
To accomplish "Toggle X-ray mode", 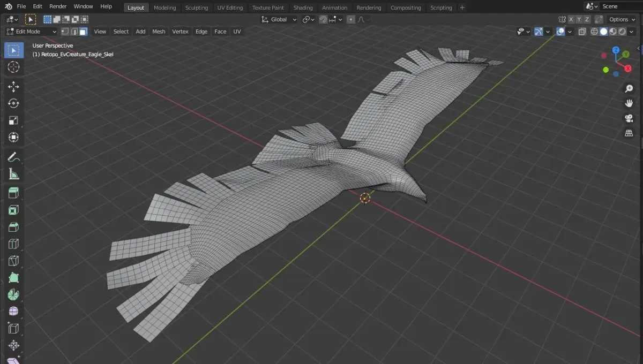I will tap(582, 32).
